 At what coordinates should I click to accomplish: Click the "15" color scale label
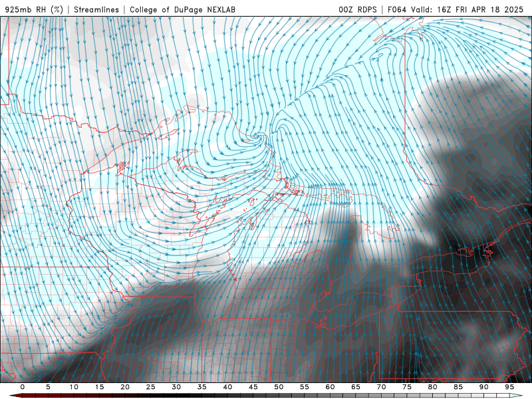coord(99,387)
